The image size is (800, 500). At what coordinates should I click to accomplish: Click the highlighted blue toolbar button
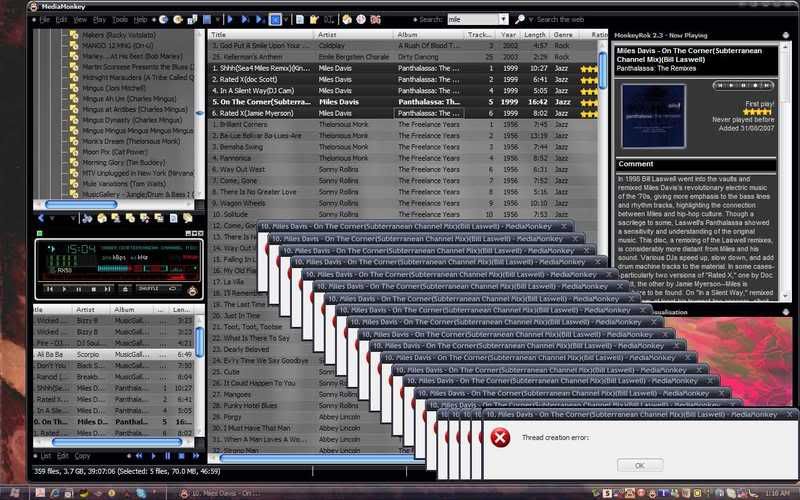click(x=275, y=19)
